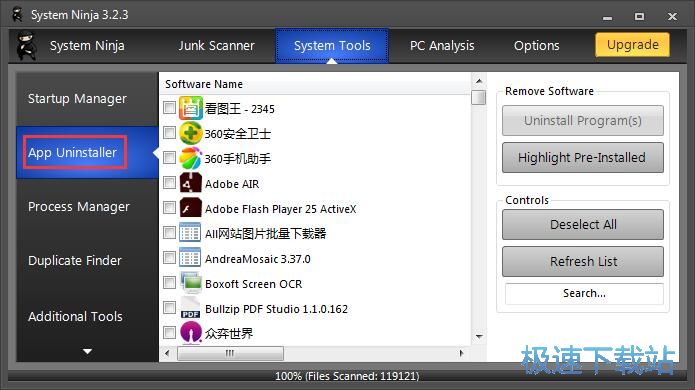Go to the Options tab
The height and width of the screenshot is (390, 695).
coord(536,46)
